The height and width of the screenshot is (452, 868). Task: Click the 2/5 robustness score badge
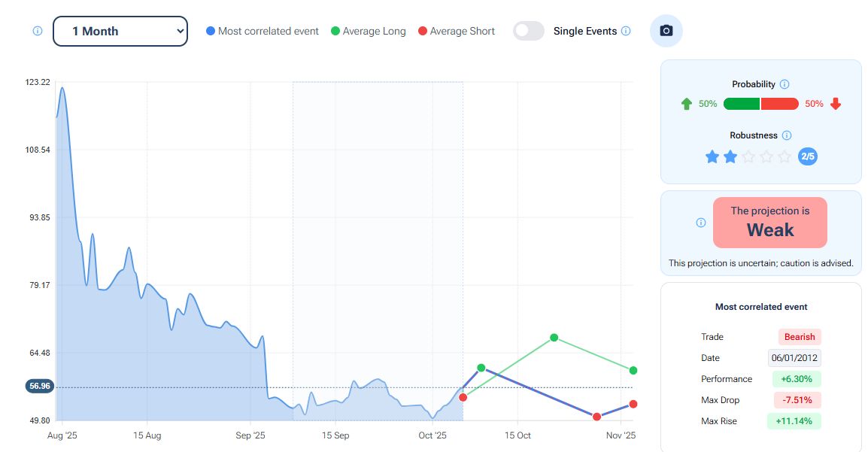[x=808, y=156]
